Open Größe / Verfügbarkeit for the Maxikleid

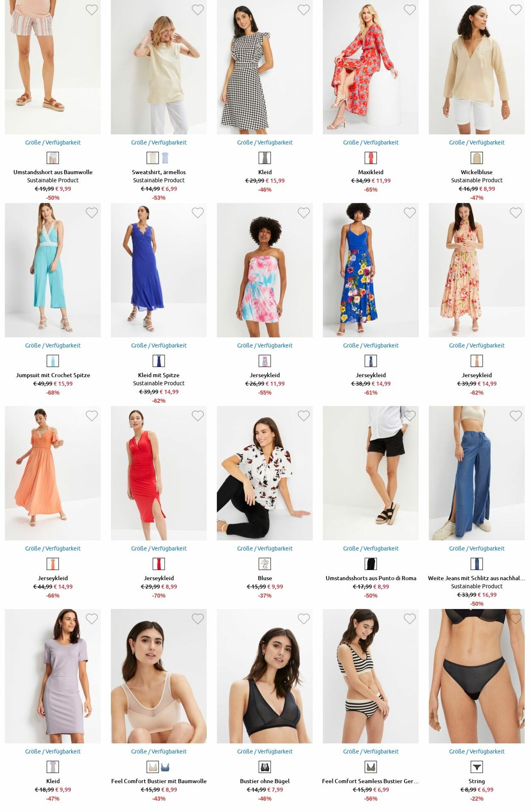[x=371, y=142]
